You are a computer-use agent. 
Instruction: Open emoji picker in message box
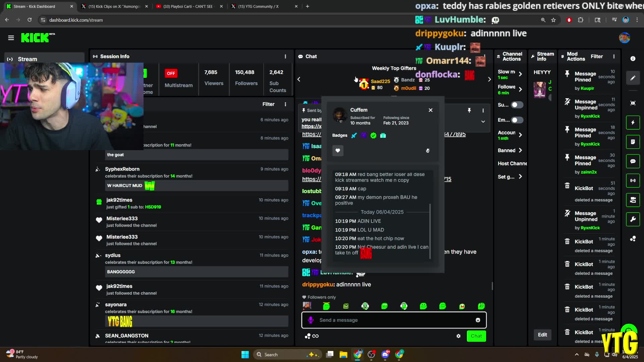pos(478,320)
